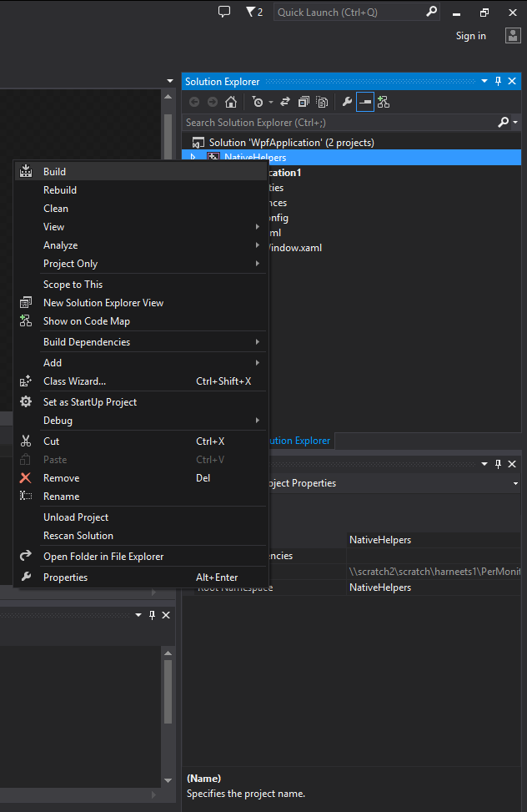Toggle bottom-left panel auto-hide pin
The image size is (527, 812).
153,615
